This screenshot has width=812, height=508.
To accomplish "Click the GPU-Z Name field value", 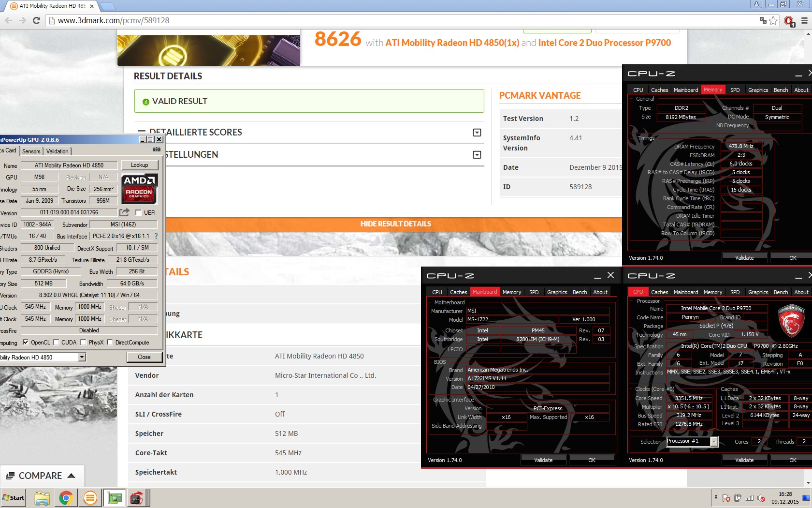I will pos(69,165).
